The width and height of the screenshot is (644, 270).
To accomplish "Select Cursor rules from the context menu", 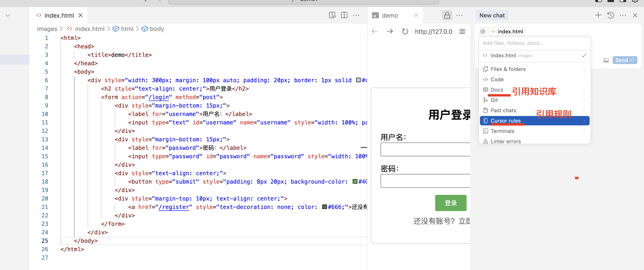I will (x=506, y=120).
